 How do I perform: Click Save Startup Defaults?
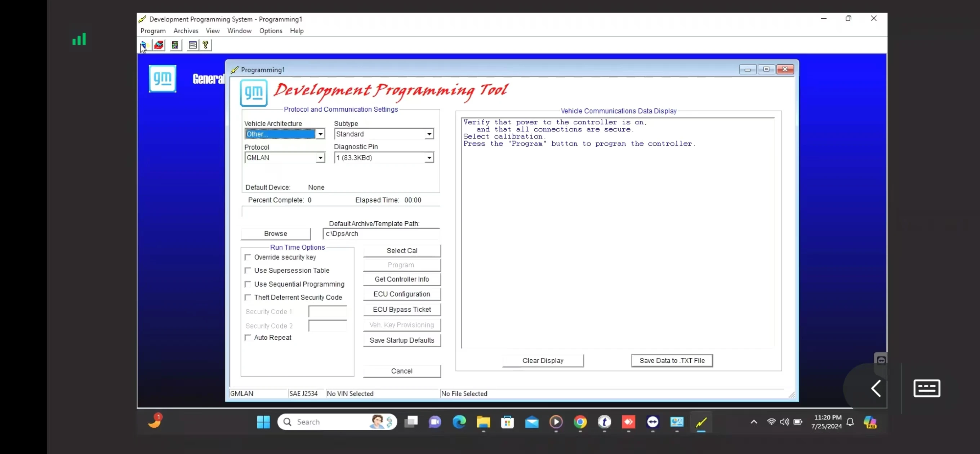402,340
